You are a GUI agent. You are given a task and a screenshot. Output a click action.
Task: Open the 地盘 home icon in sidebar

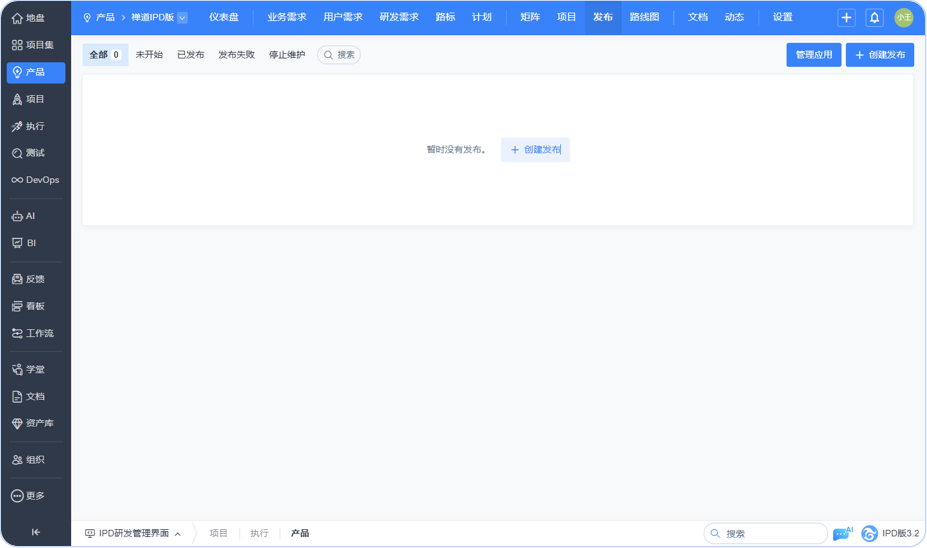(x=28, y=18)
